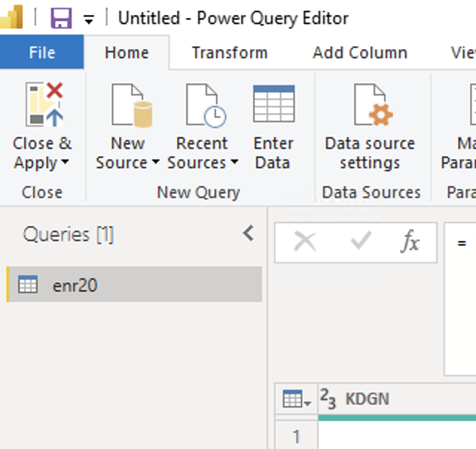Switch to the Transform tab
The image size is (476, 449).
pyautogui.click(x=230, y=53)
